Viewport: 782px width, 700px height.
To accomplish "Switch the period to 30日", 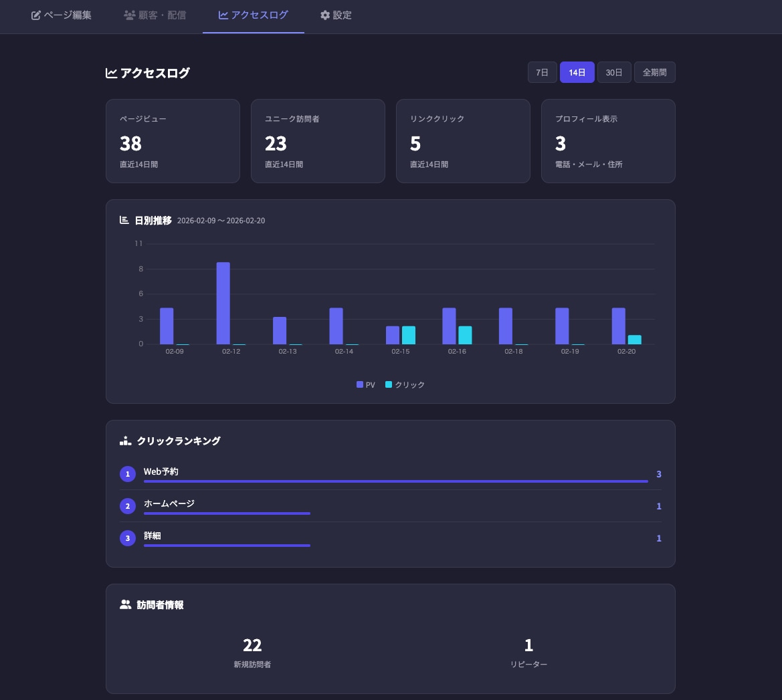I will [614, 72].
